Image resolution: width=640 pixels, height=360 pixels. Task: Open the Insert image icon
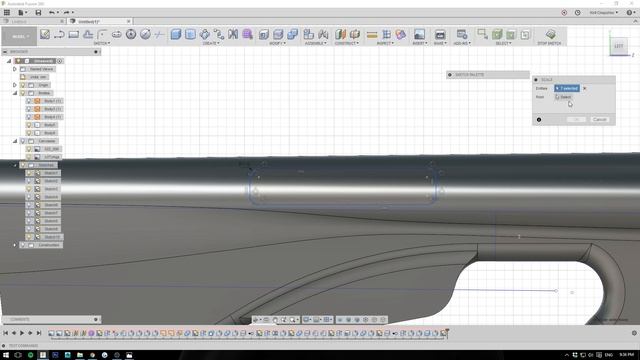tap(419, 35)
